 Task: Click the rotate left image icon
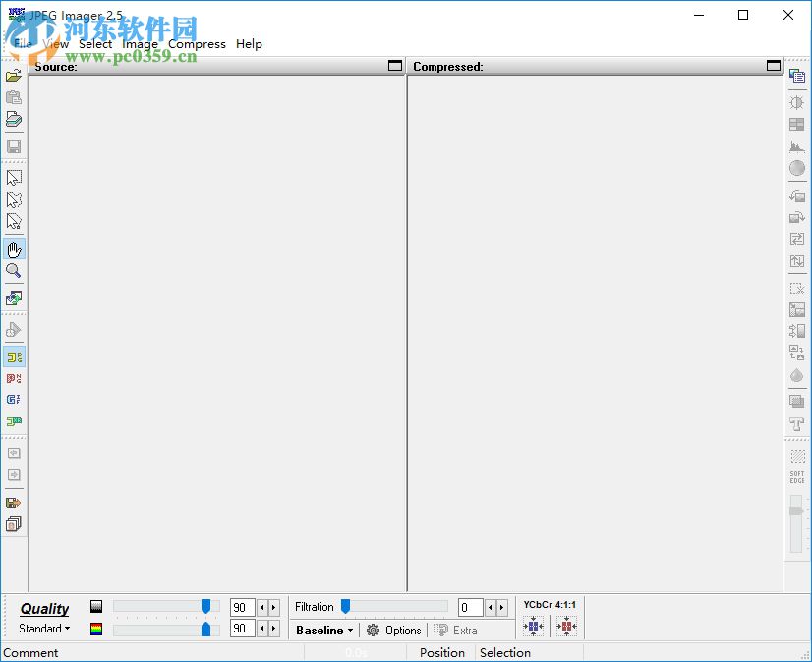797,196
